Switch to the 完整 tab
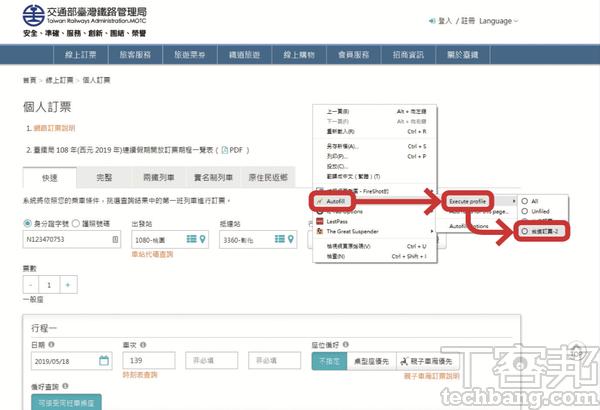 (x=104, y=177)
